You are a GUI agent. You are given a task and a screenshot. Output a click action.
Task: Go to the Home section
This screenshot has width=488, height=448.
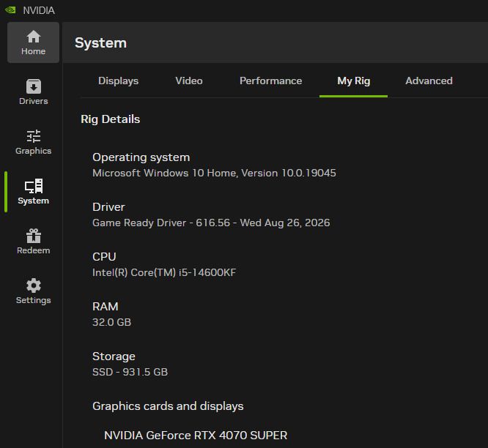point(33,42)
